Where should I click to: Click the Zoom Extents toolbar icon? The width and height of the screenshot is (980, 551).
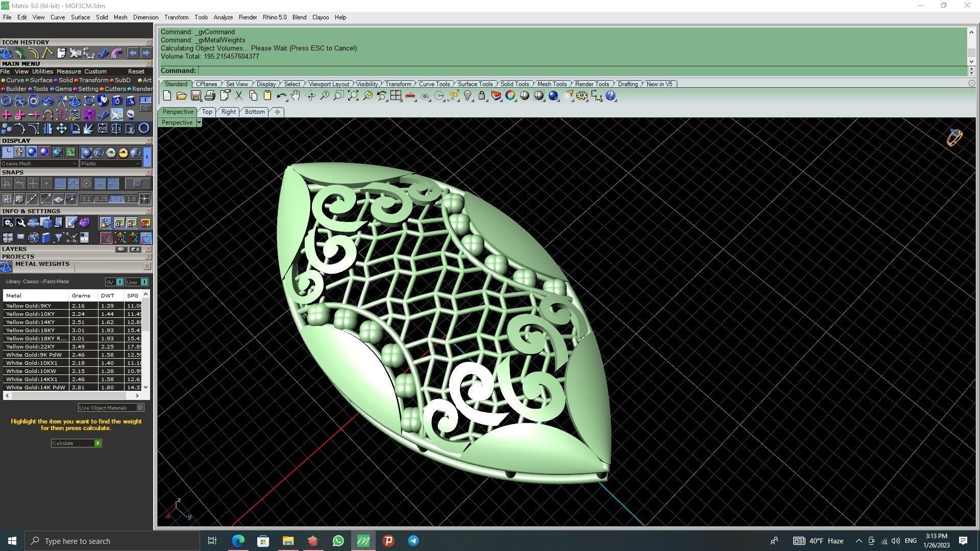click(x=353, y=96)
